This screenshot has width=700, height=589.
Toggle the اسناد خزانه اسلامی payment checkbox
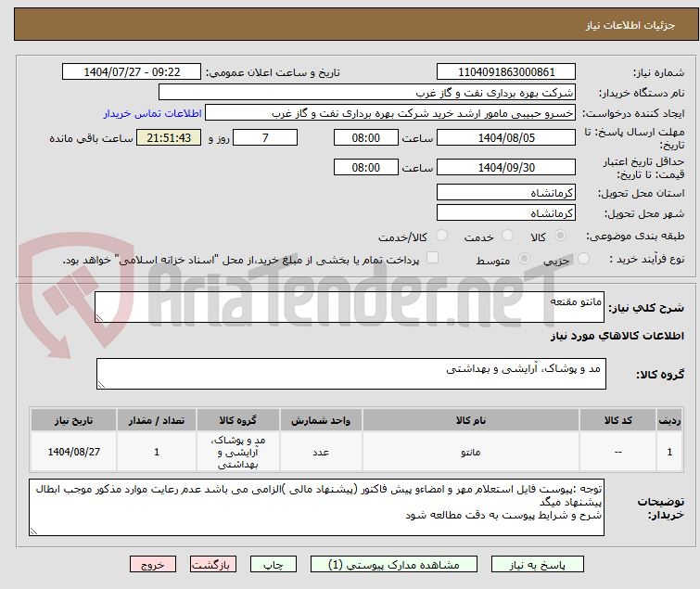pos(432,258)
